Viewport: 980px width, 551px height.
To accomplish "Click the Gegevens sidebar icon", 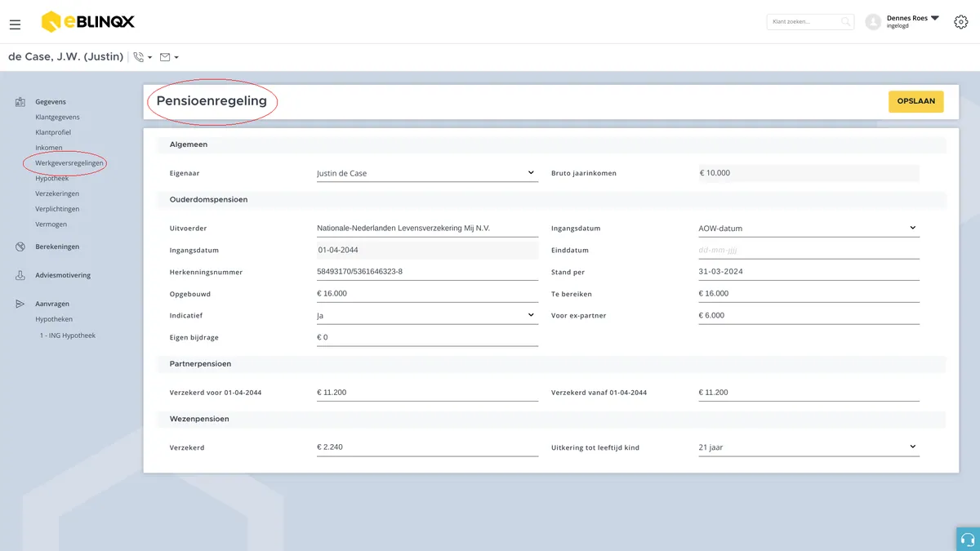I will click(x=20, y=102).
